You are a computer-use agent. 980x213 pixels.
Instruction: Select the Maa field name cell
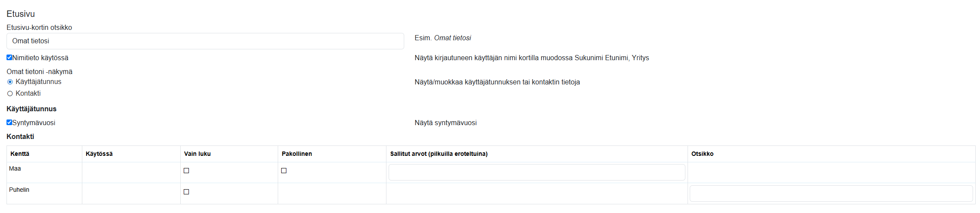[15, 168]
